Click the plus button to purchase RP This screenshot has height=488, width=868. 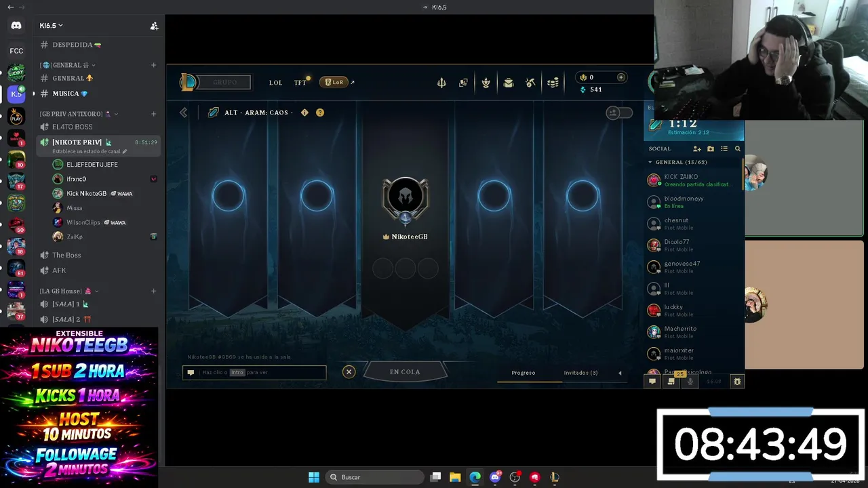620,77
